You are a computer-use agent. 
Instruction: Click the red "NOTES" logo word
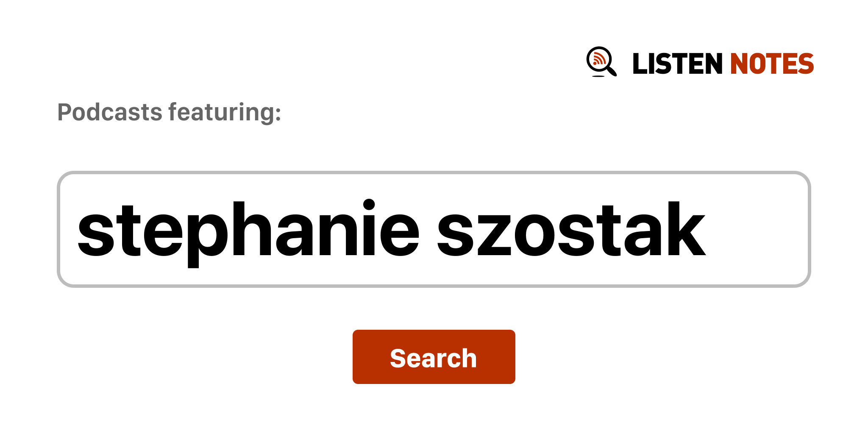point(772,64)
